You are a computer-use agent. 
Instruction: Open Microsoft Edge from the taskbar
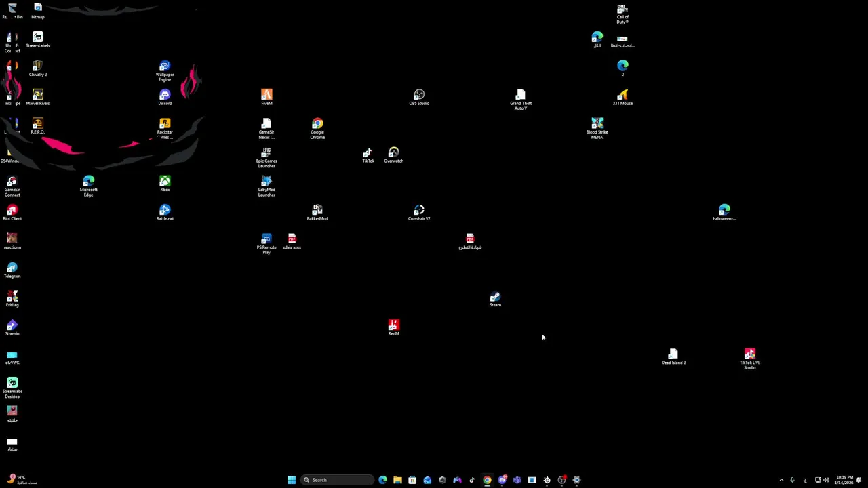pos(382,480)
